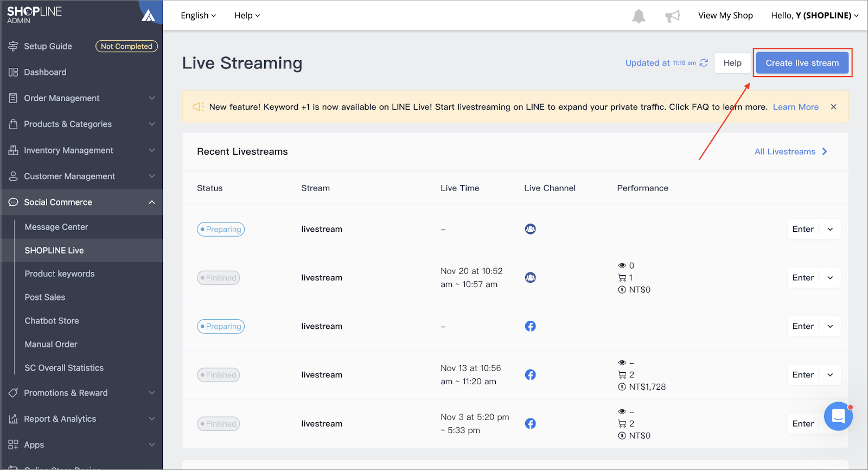Click the Finished status of Nov 13 row
868x470 pixels.
tap(218, 375)
